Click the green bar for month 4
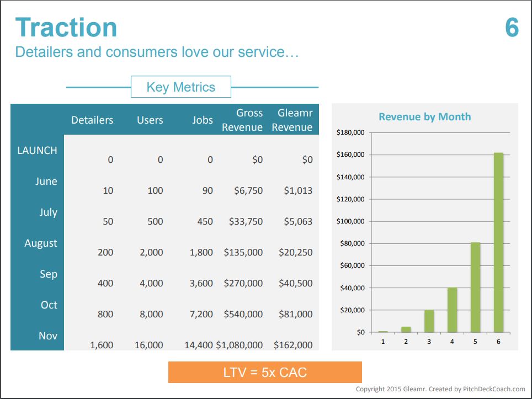The height and width of the screenshot is (399, 532). (453, 310)
